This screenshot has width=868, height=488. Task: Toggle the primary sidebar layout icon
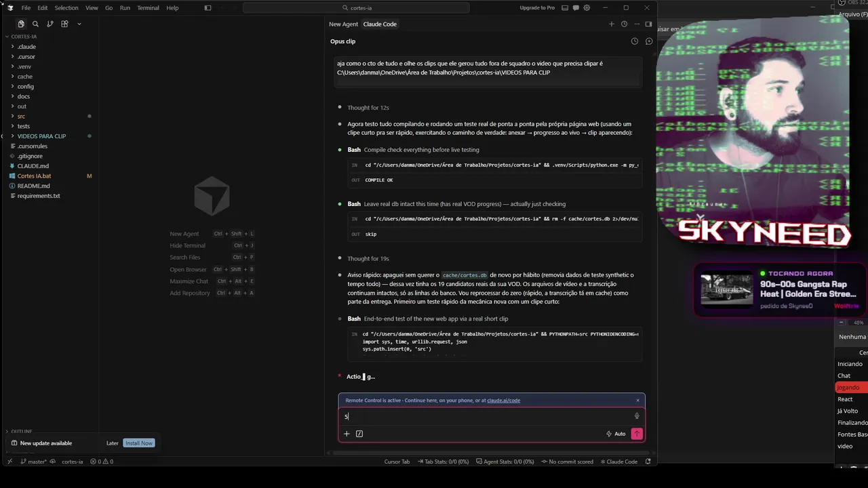pos(208,8)
